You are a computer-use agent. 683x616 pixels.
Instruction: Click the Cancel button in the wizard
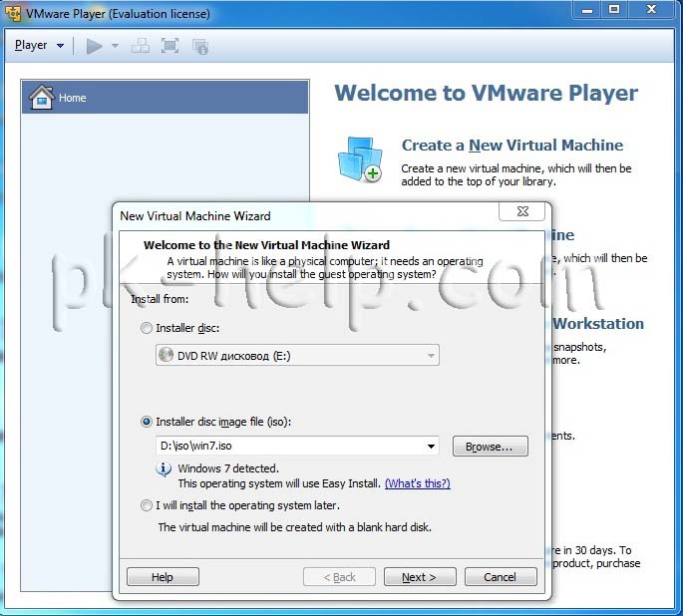point(501,577)
